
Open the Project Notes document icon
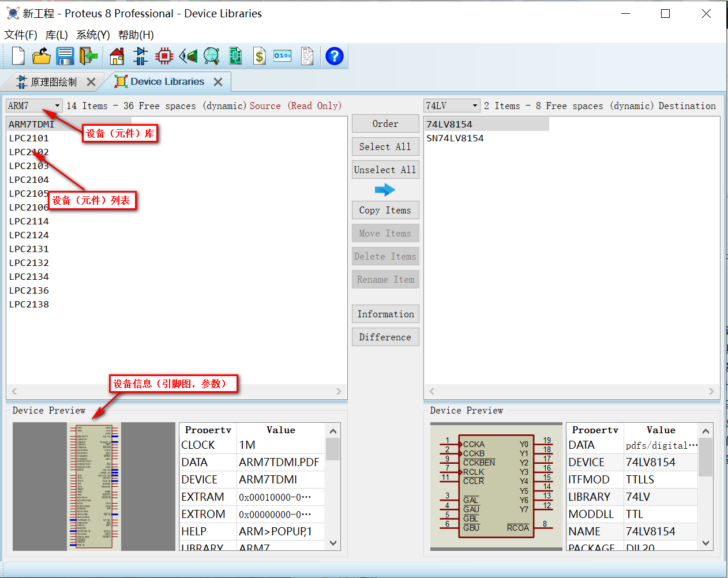pyautogui.click(x=307, y=56)
